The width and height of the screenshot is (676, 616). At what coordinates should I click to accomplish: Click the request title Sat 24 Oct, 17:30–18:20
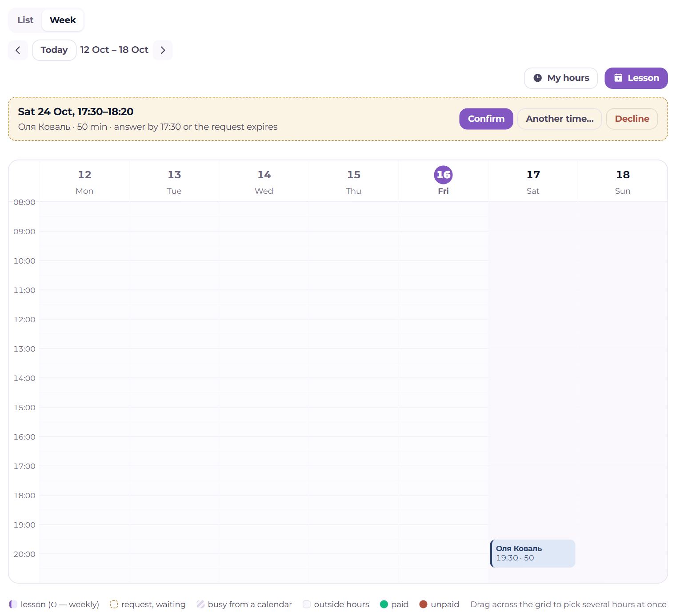[x=76, y=112]
